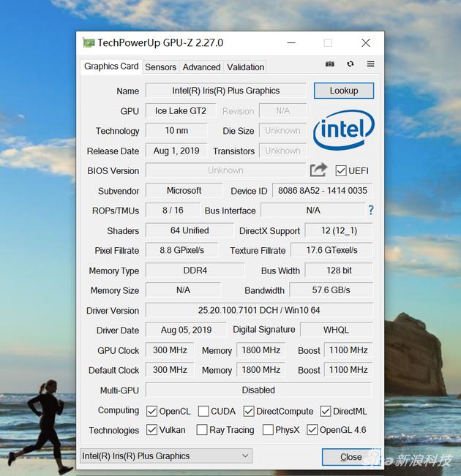
Task: Click the BIOS Version 'Unknown' field
Action: coord(226,170)
